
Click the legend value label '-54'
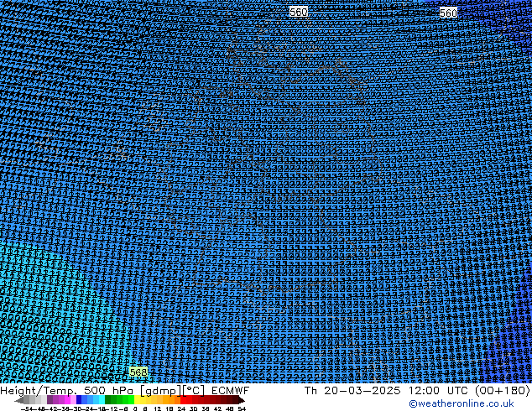tap(27, 408)
